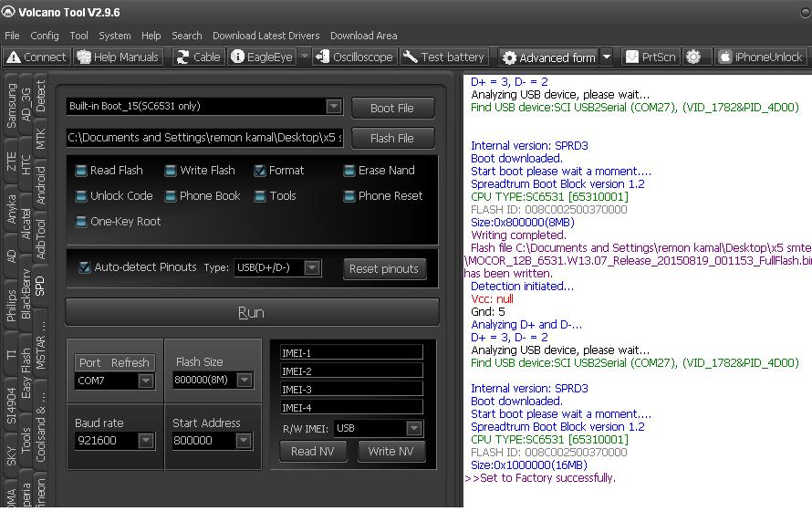
Task: Enable the Read Flash checkbox
Action: coord(81,171)
